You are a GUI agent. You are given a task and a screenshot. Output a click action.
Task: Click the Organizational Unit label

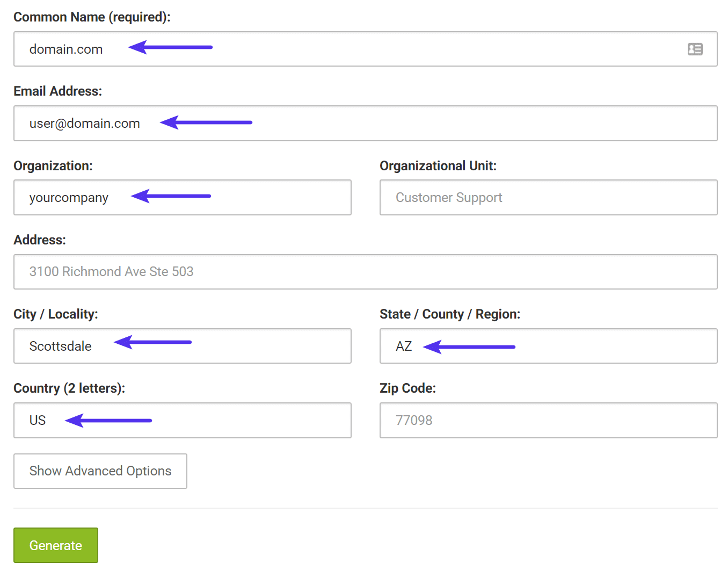point(438,165)
